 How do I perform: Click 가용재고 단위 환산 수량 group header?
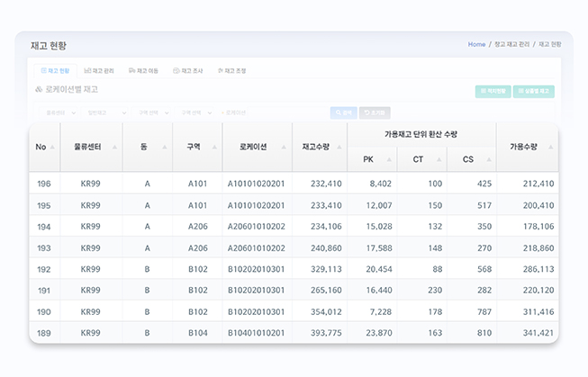click(x=421, y=134)
